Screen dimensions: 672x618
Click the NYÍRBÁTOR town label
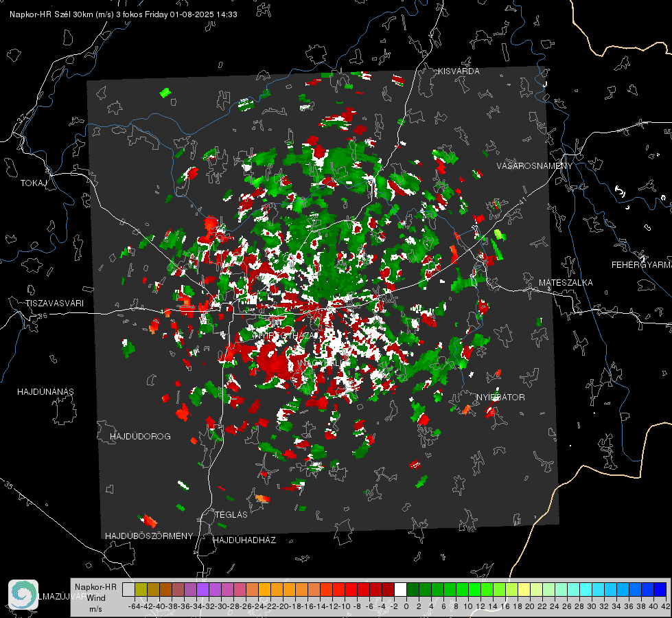tap(500, 398)
